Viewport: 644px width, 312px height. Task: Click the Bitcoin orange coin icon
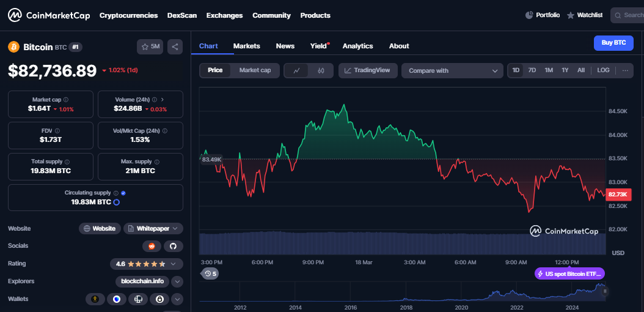click(x=13, y=47)
